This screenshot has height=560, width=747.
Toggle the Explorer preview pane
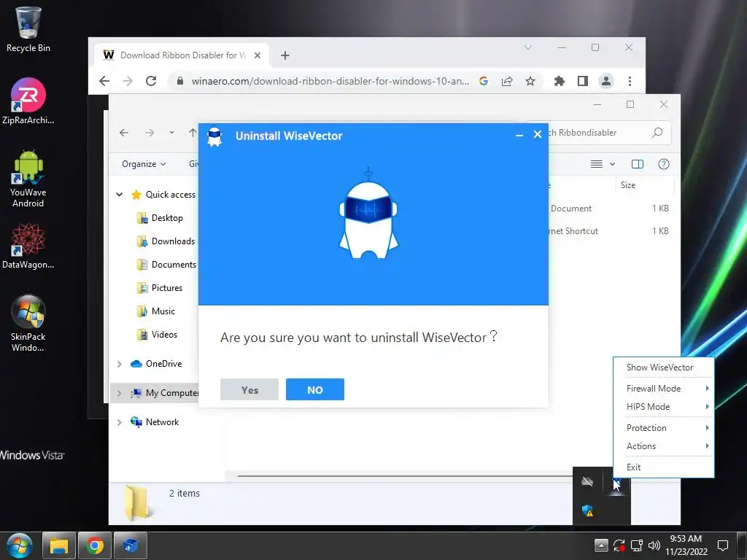pos(638,164)
